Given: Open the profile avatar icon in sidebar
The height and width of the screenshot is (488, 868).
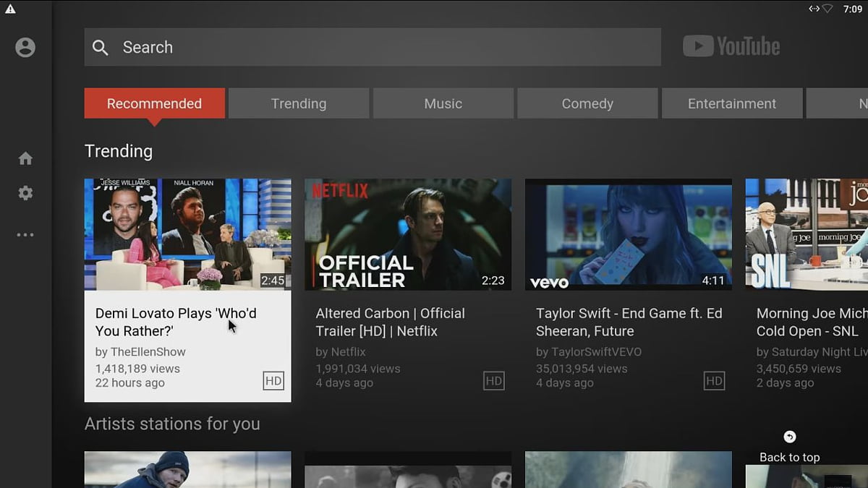Looking at the screenshot, I should click(x=26, y=46).
